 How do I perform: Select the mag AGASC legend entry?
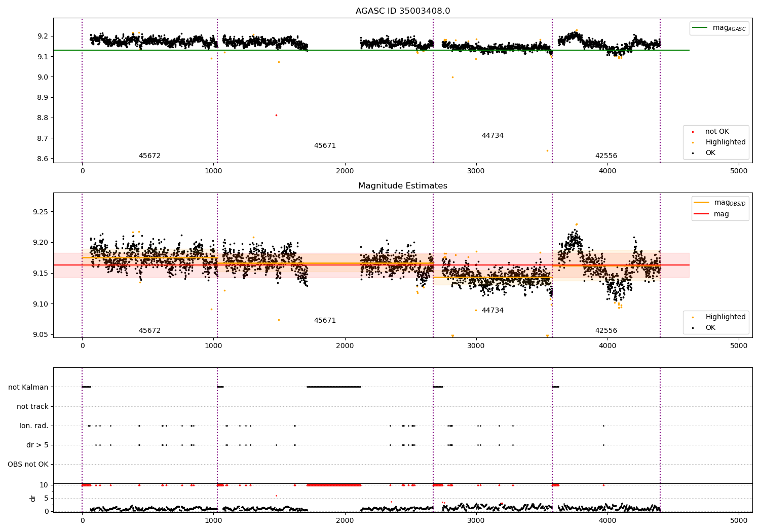(718, 28)
